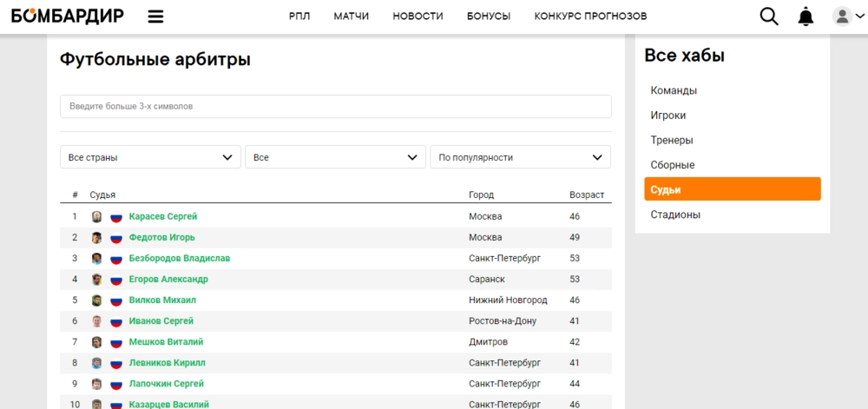The image size is (868, 409).
Task: Open Левников Кирилл referee link
Action: coord(168,363)
